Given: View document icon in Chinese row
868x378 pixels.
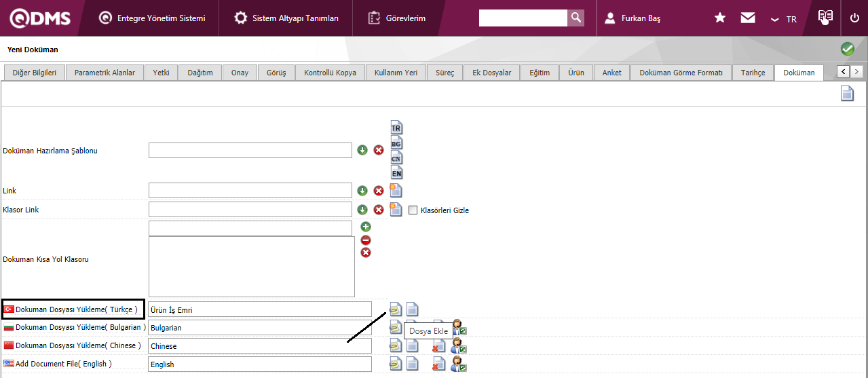Looking at the screenshot, I should pyautogui.click(x=412, y=345).
